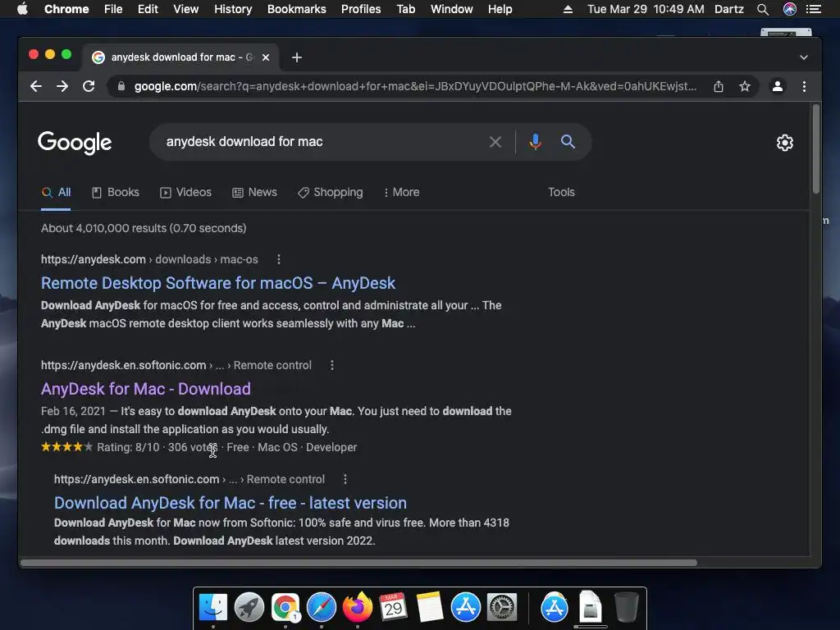Focus the Chrome address bar URL
Screen dimensions: 840x630
(415, 86)
